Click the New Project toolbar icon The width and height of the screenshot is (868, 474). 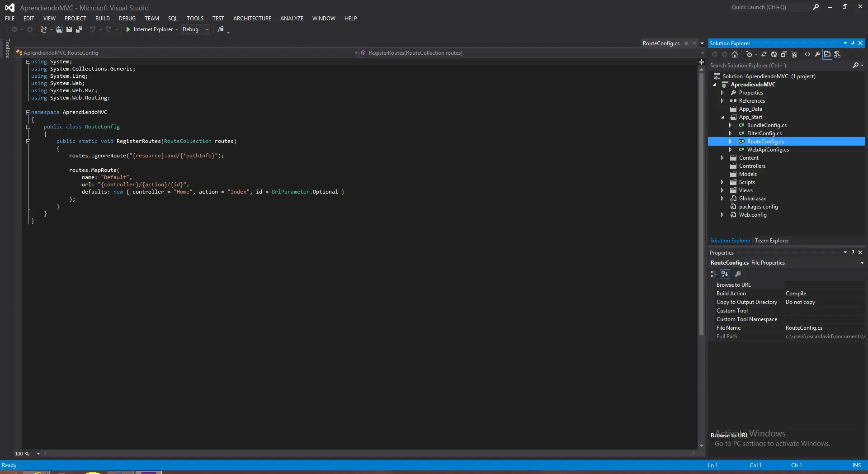point(43,29)
